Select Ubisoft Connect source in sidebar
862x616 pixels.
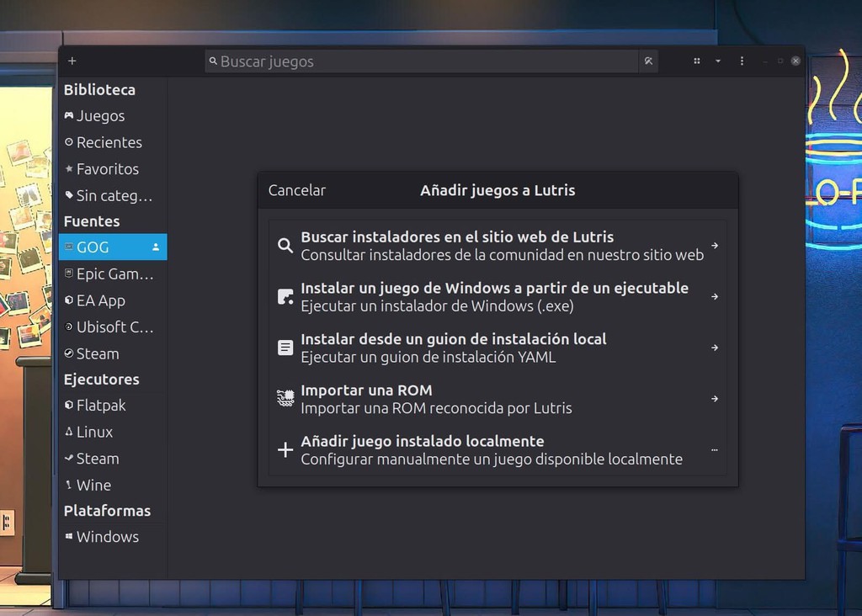pos(113,327)
